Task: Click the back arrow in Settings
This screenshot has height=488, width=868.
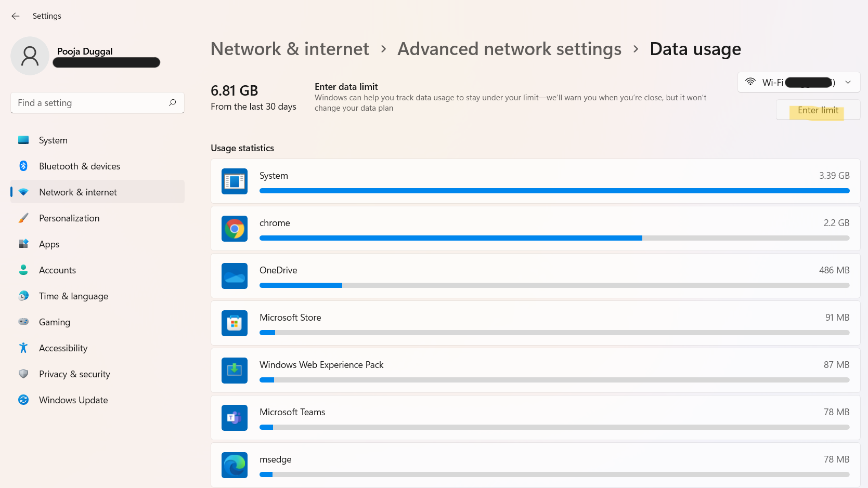Action: [16, 16]
